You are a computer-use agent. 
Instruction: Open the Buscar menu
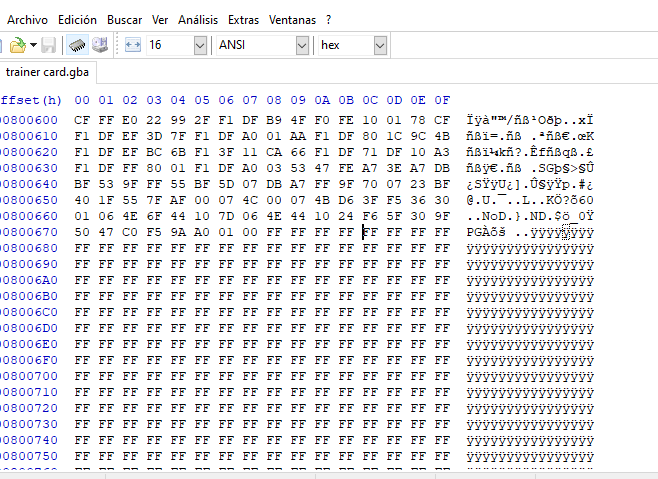pyautogui.click(x=124, y=19)
